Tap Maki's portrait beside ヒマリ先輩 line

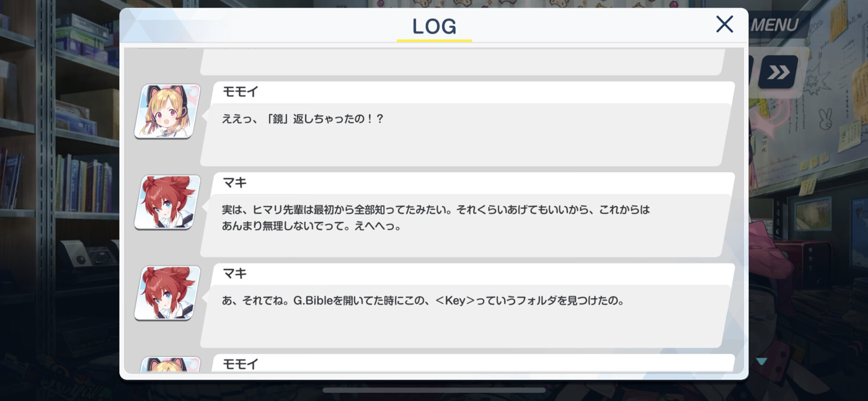point(168,202)
